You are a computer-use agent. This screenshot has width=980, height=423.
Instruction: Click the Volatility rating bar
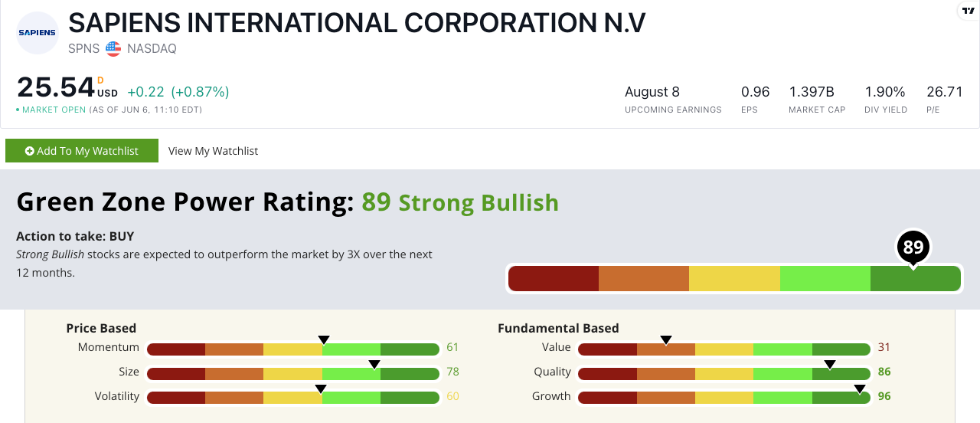[293, 398]
